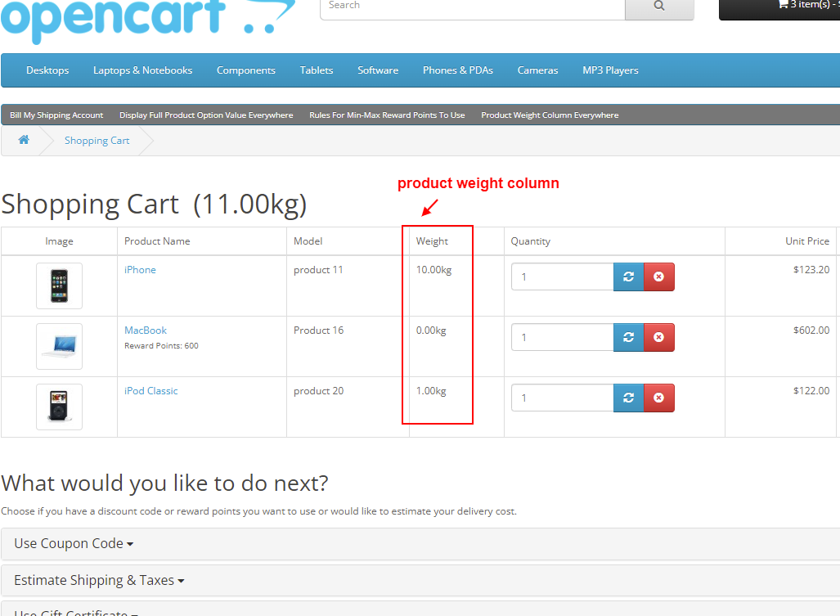Go to Tablets category

[317, 70]
